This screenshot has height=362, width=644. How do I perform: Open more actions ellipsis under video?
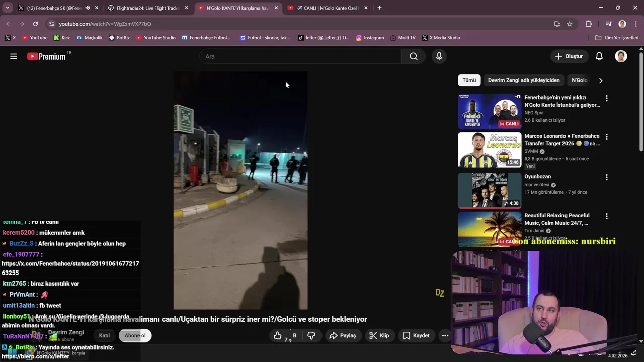[445, 335]
